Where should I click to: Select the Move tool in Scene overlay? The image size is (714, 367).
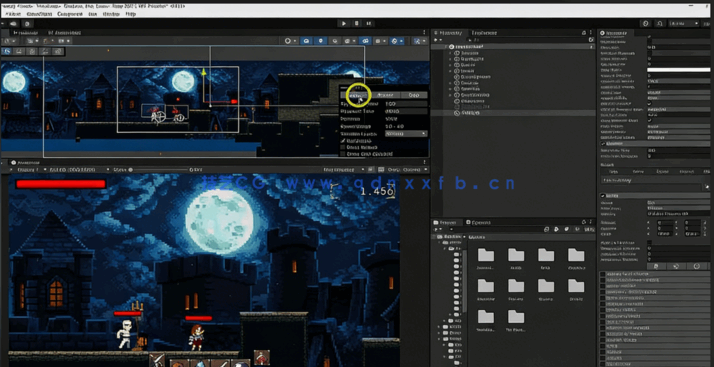(20, 51)
